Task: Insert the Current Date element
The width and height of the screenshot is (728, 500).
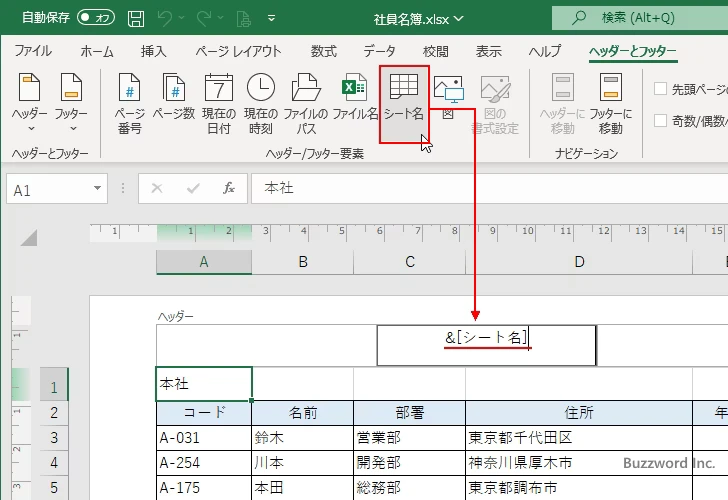Action: (x=219, y=104)
